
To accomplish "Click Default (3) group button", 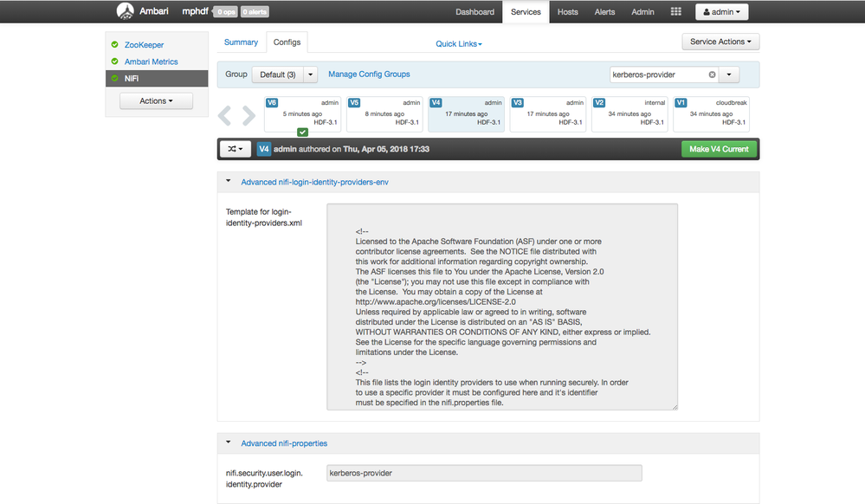I will 277,74.
